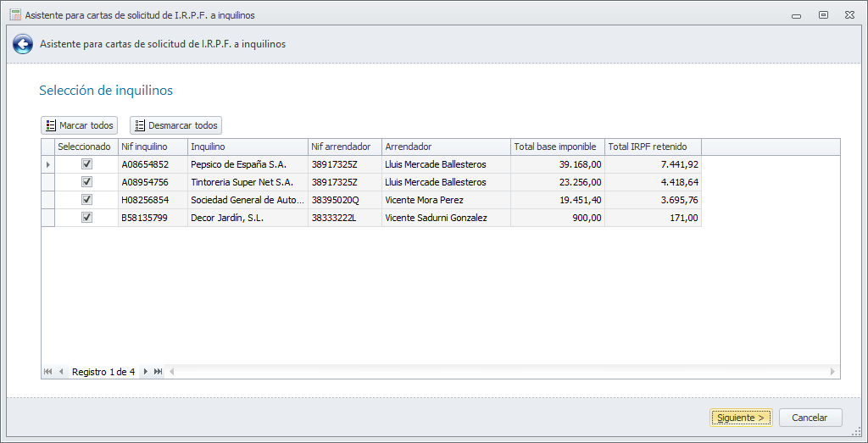Click the Total IRPF retenido header

tap(653, 147)
